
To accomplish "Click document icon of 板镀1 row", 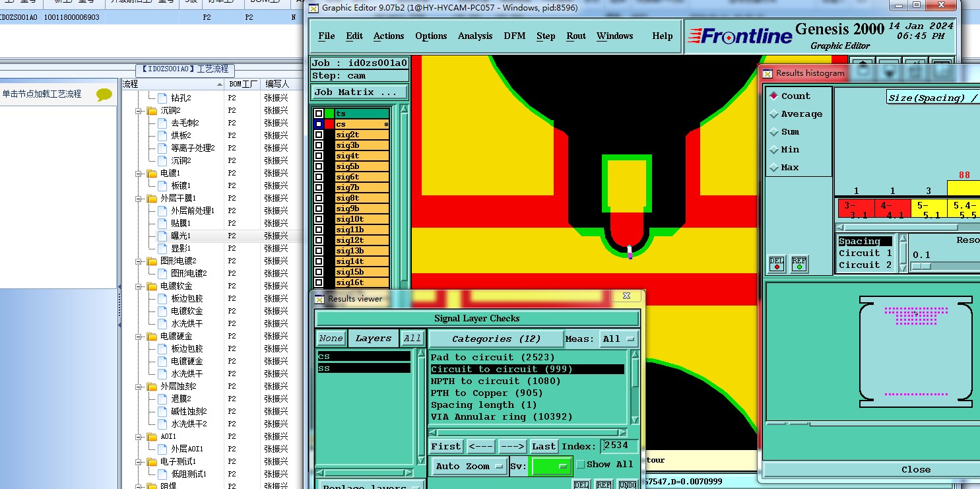I will tap(162, 185).
